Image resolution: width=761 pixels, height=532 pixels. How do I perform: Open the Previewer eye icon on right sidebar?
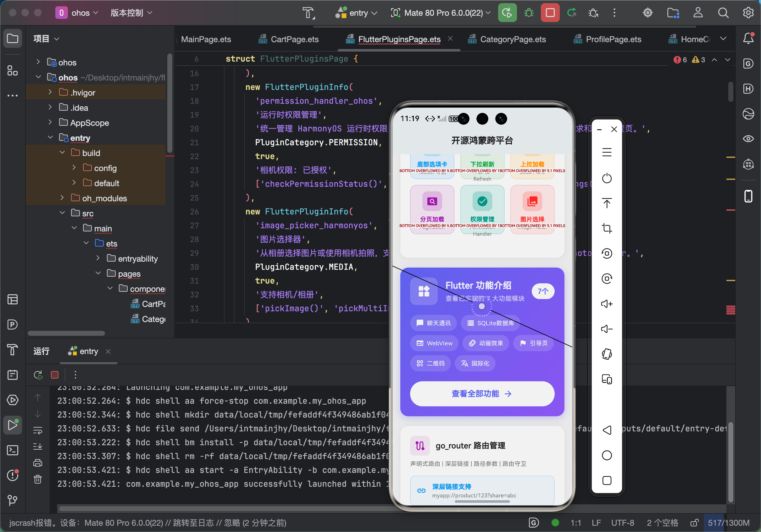coord(748,139)
